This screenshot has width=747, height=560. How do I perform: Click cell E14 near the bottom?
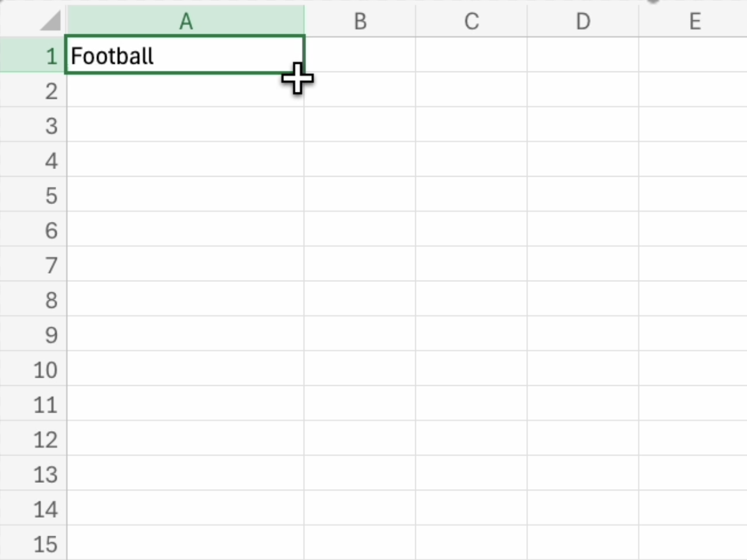(694, 509)
